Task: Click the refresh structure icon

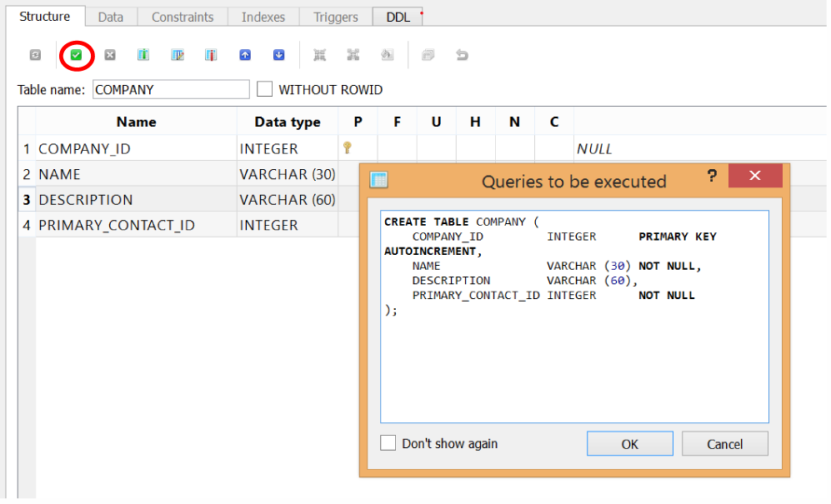Action: point(35,55)
